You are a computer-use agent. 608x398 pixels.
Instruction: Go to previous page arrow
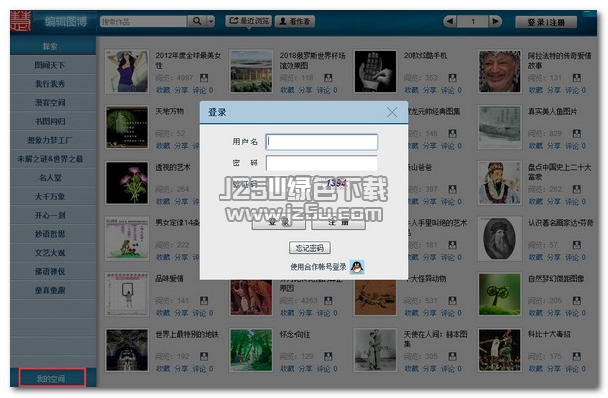pos(450,21)
